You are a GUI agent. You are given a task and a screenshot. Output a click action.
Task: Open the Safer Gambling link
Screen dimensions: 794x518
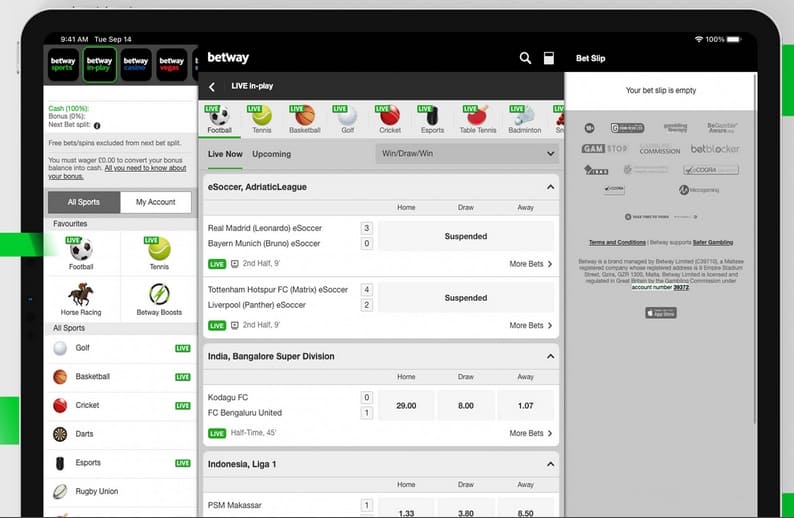713,243
